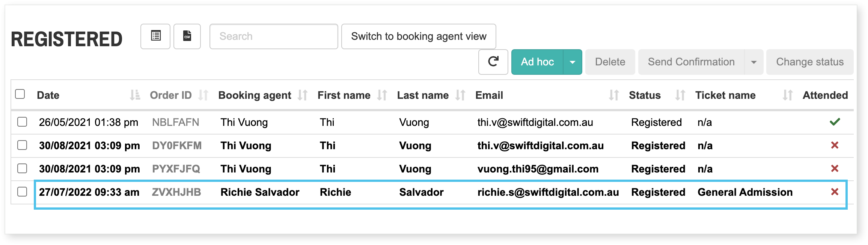Click the red X in Richie Salvador's row

click(835, 192)
